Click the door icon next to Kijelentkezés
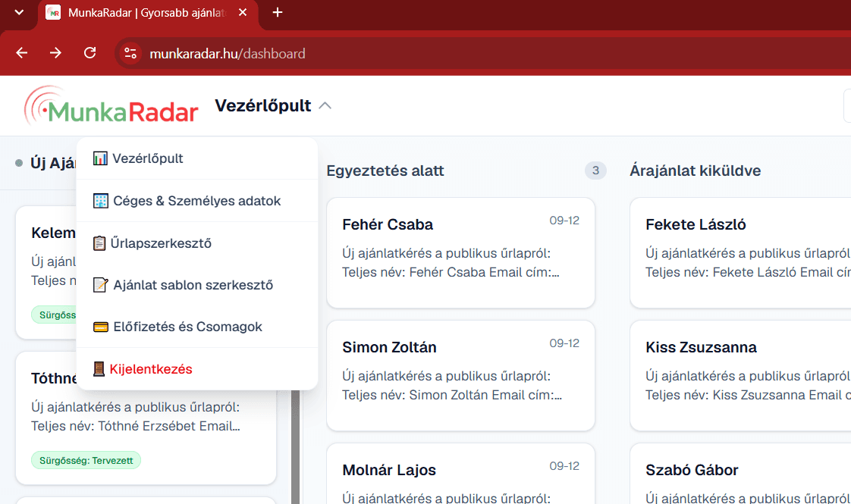Screen dimensions: 851x504 coord(99,369)
